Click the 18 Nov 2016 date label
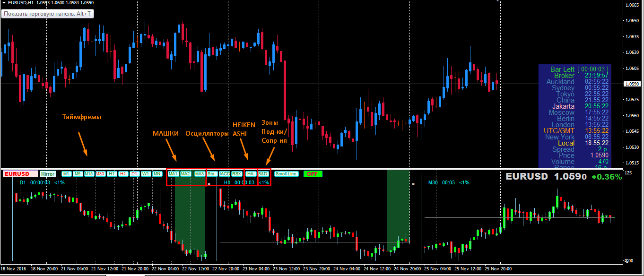The width and height of the screenshot is (644, 276). tap(13, 268)
